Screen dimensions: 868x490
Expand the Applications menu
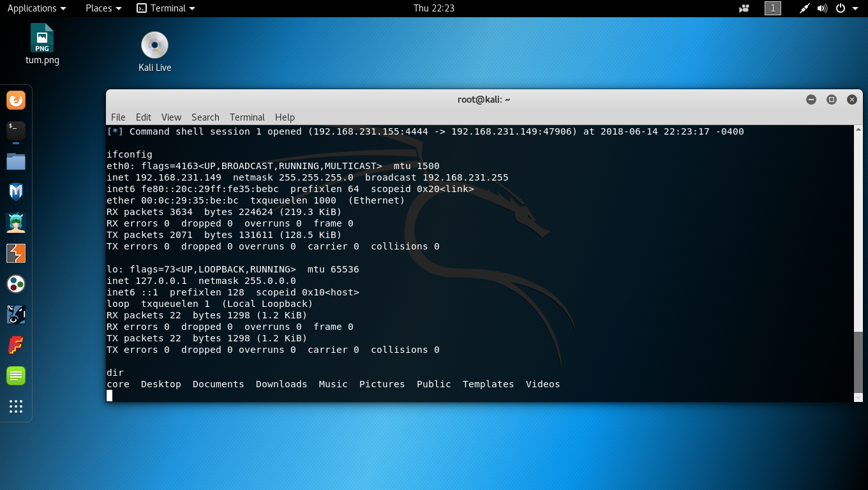click(36, 8)
